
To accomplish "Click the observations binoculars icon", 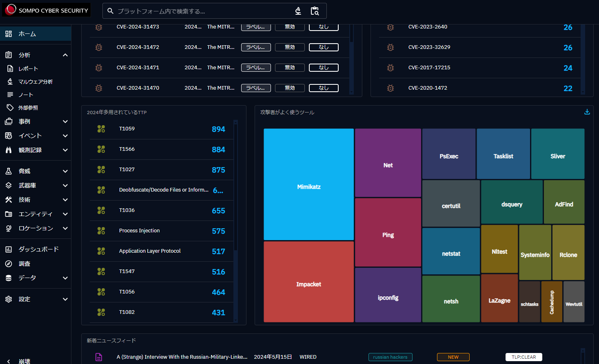I will click(9, 150).
